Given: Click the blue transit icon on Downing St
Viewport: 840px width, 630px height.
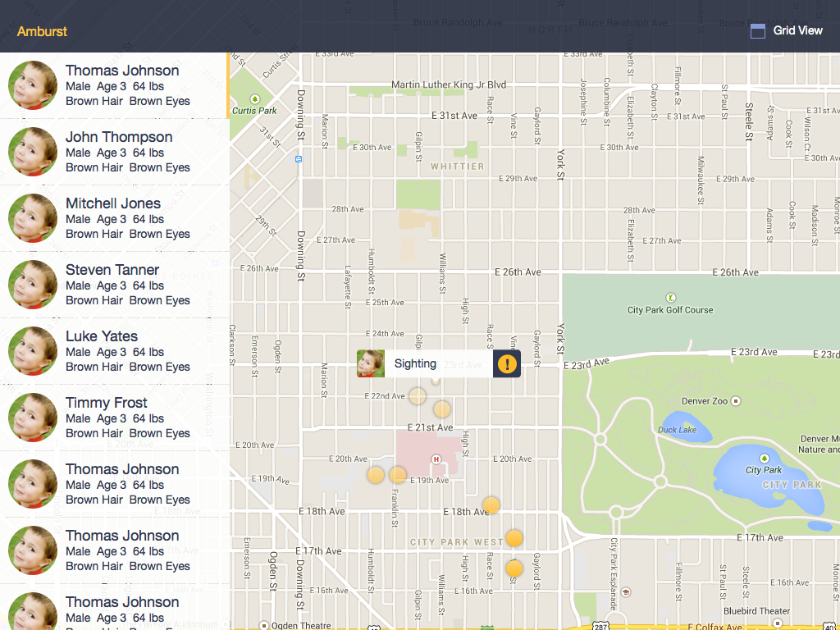Looking at the screenshot, I should click(x=299, y=159).
